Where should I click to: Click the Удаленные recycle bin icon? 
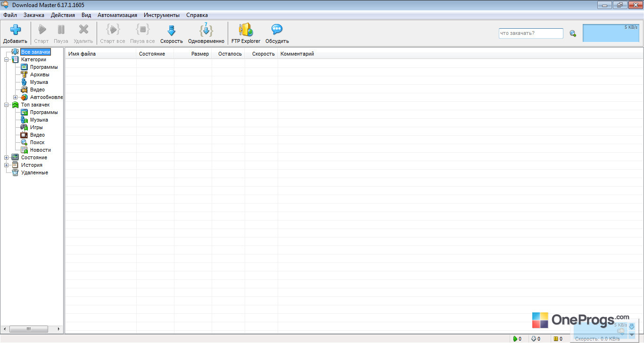click(x=15, y=172)
